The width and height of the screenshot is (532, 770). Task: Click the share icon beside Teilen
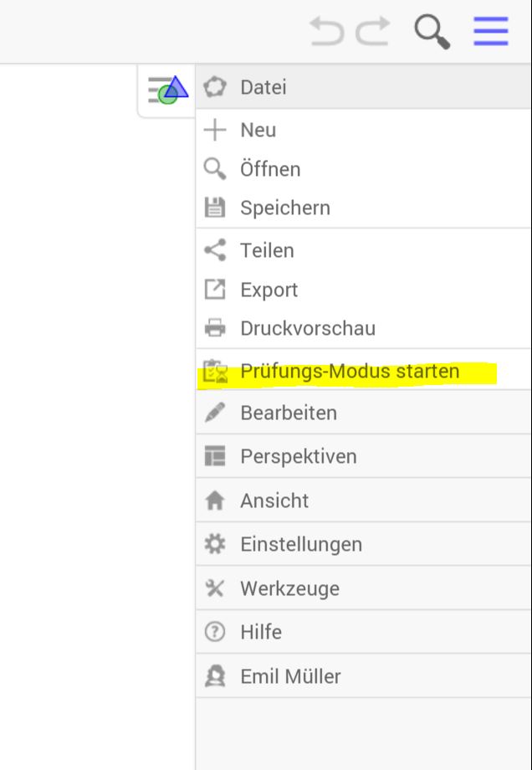coord(216,250)
